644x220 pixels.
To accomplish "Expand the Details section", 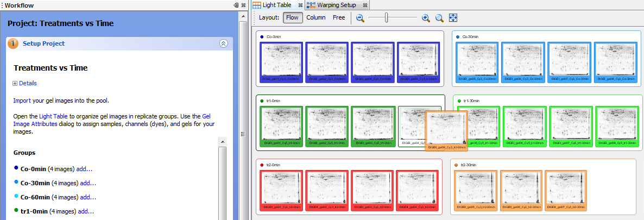I will click(x=16, y=83).
